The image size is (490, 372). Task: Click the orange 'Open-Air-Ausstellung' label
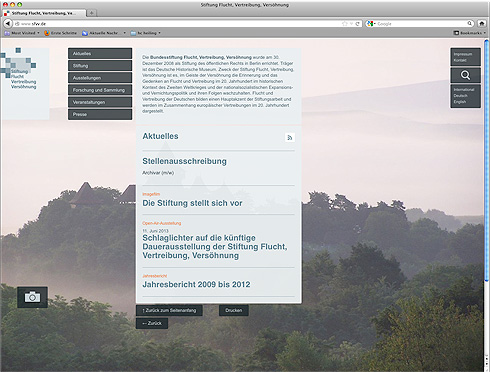[x=162, y=223]
